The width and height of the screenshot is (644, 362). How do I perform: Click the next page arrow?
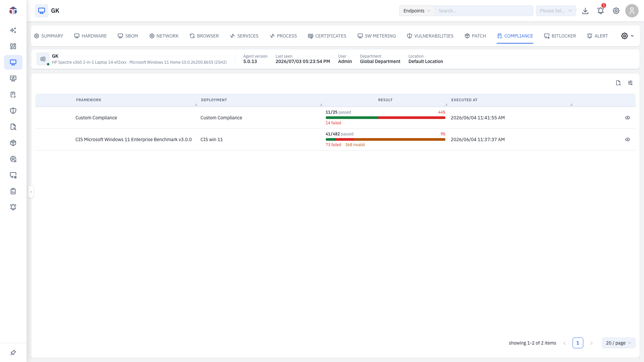tap(591, 343)
